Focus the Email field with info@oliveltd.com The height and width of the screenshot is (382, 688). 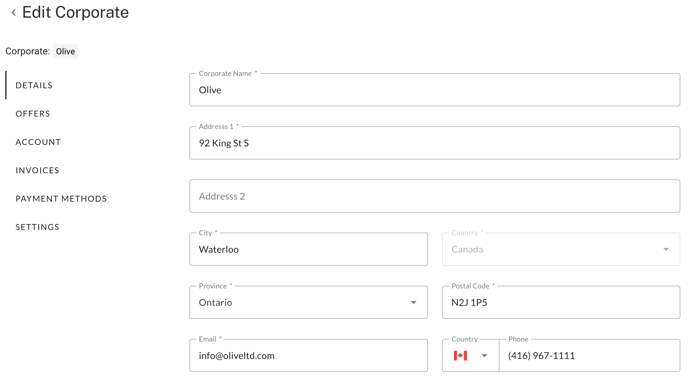[x=308, y=356]
